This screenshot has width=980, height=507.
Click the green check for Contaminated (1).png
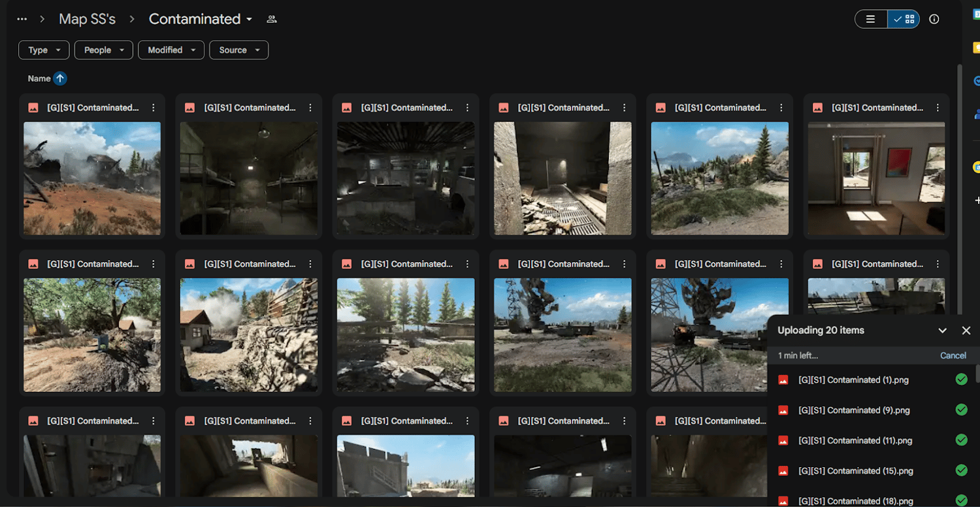(x=962, y=380)
